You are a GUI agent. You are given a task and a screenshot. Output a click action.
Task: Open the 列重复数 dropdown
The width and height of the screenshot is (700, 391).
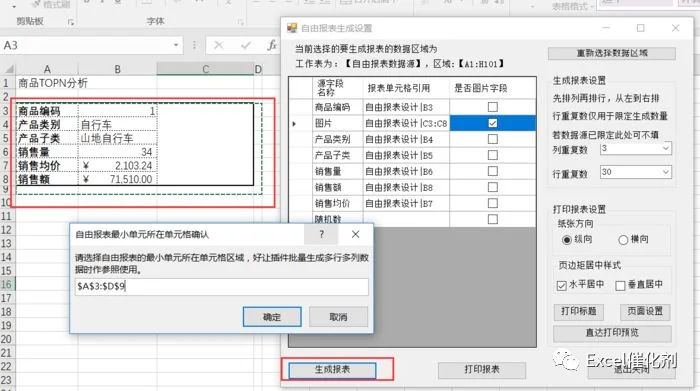tap(666, 148)
